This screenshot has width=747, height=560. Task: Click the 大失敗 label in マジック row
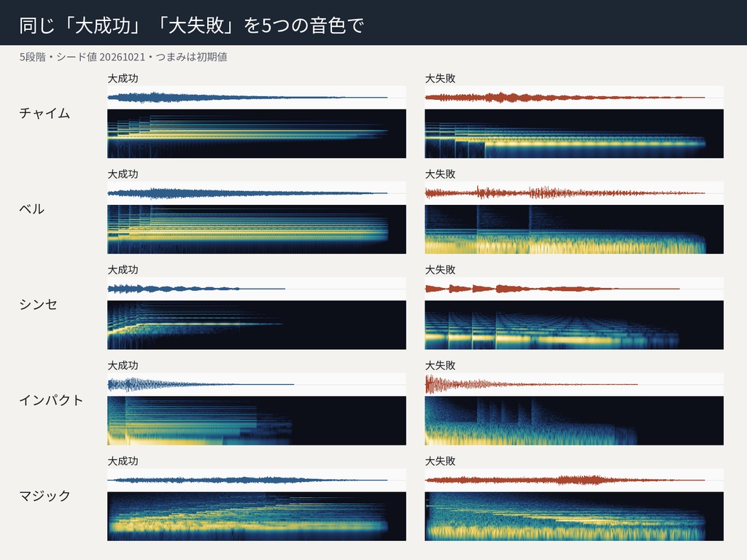tap(440, 462)
